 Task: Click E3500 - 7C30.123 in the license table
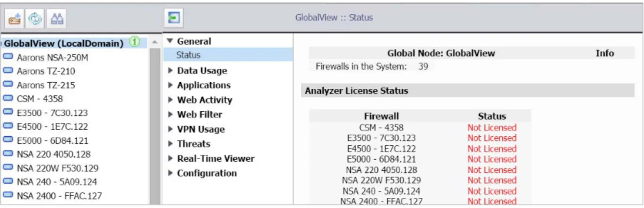[382, 138]
